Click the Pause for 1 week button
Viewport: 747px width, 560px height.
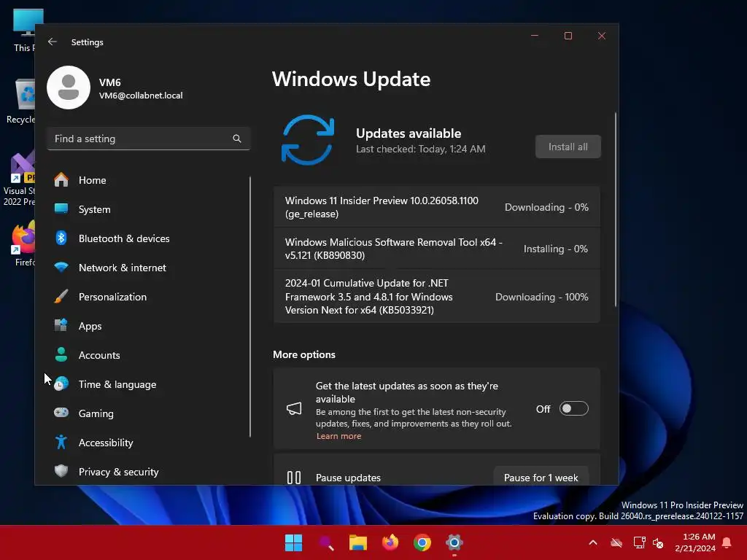(541, 478)
